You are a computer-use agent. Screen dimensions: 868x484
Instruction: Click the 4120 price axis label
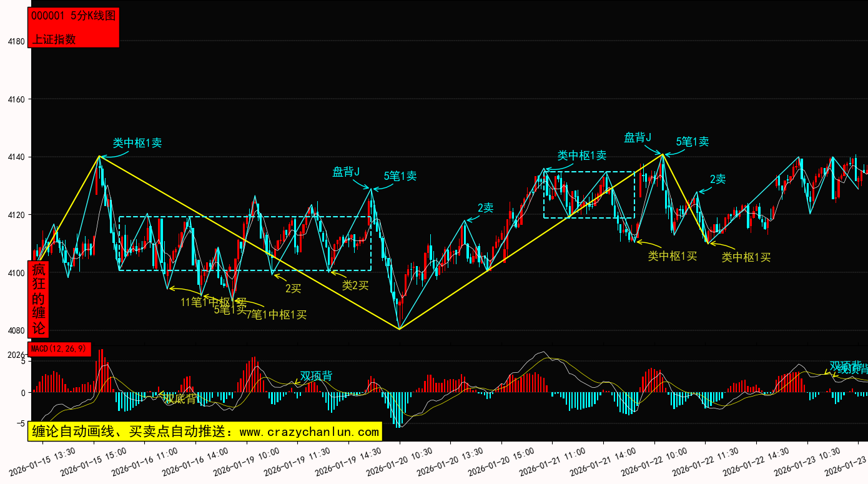[x=16, y=215]
